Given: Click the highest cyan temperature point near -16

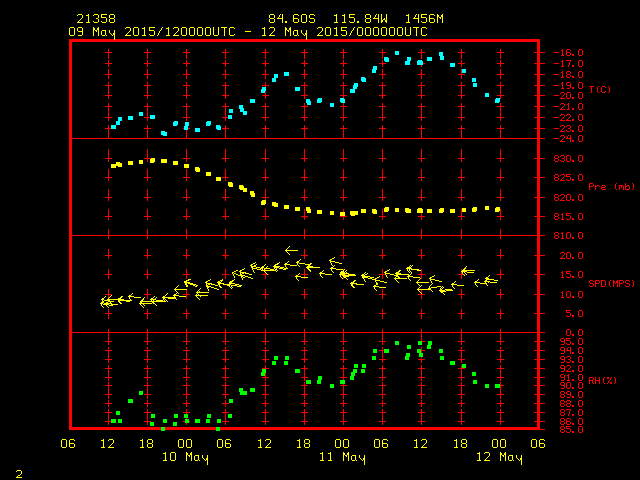Looking at the screenshot, I should [397, 53].
